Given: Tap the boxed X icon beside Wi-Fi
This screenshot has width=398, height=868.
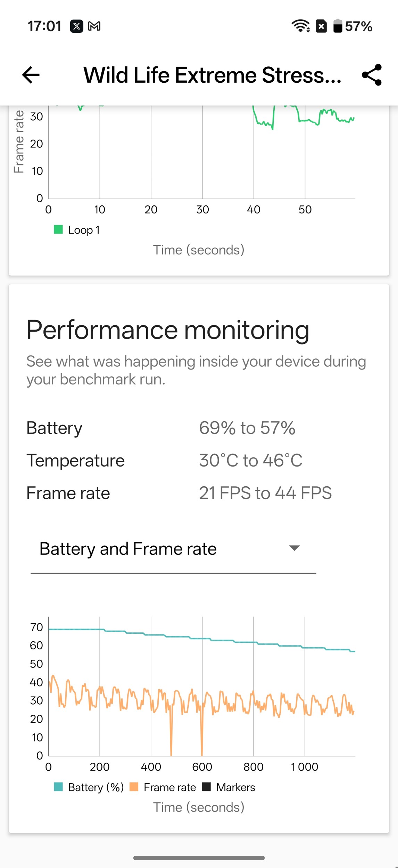Looking at the screenshot, I should pyautogui.click(x=321, y=26).
